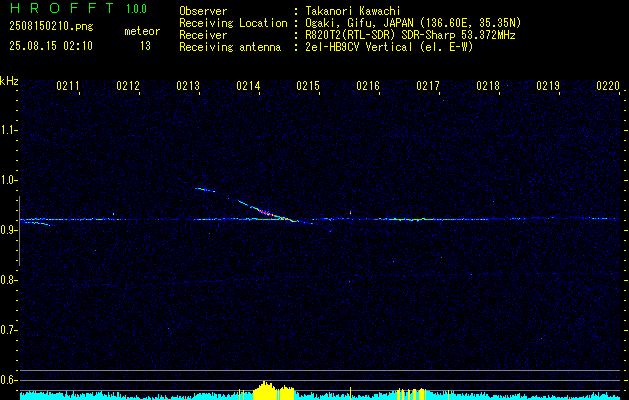Click the 0216 time marker
629x400 pixels.
pos(368,86)
